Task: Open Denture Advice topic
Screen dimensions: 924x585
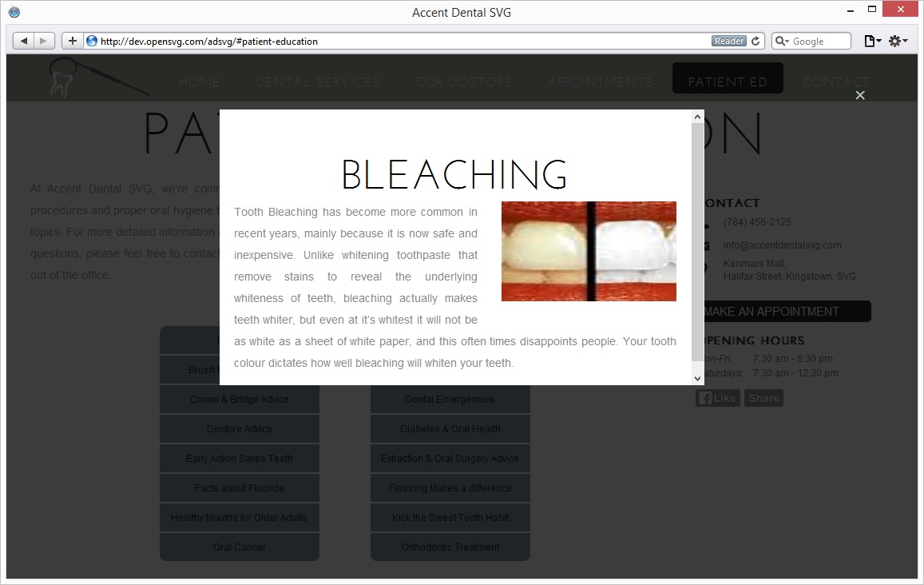Action: [240, 428]
